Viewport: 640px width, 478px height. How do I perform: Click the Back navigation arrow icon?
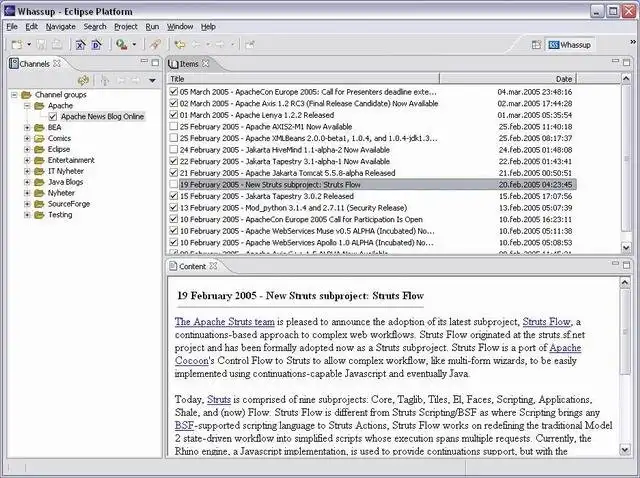196,44
